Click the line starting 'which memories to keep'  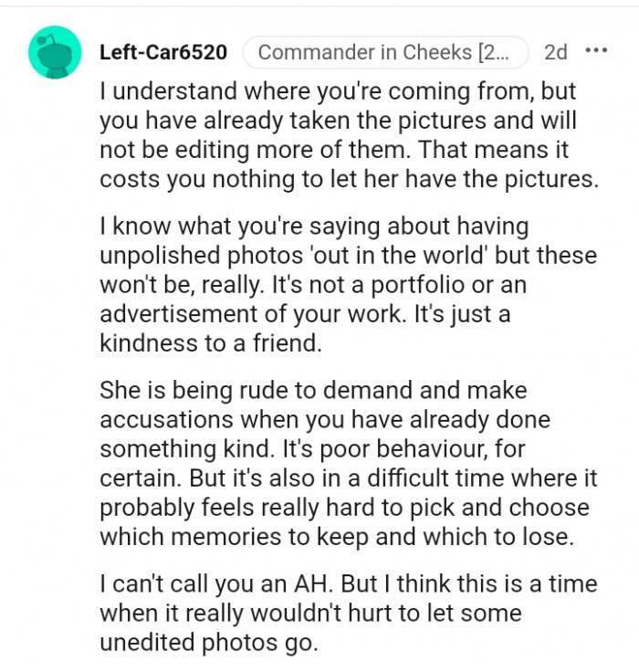pos(337,535)
